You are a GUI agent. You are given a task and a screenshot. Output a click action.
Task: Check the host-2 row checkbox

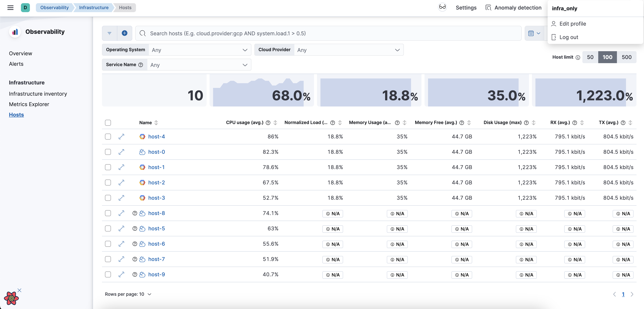tap(108, 183)
